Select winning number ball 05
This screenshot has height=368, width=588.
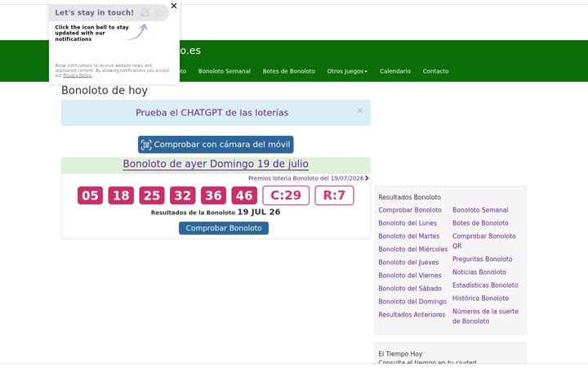(90, 195)
